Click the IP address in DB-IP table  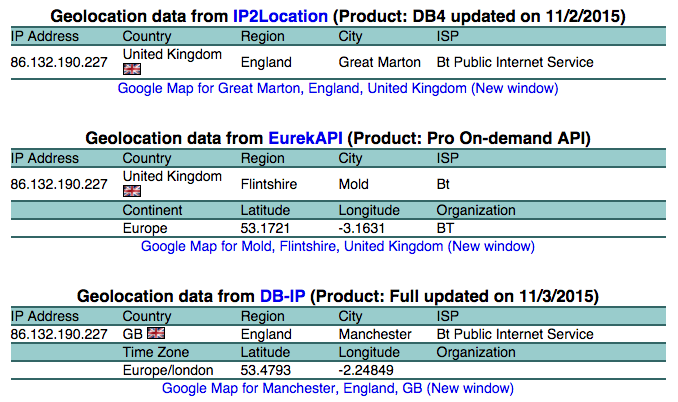pyautogui.click(x=58, y=334)
